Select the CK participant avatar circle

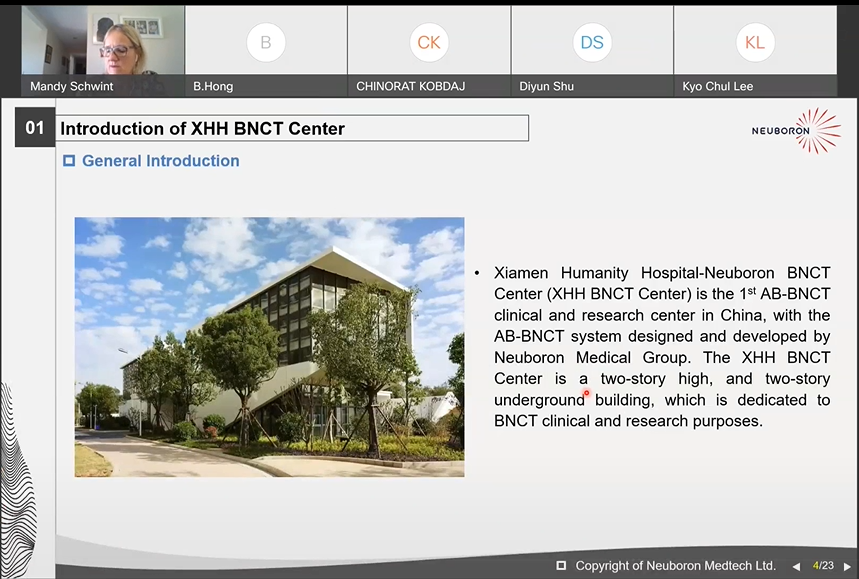428,42
